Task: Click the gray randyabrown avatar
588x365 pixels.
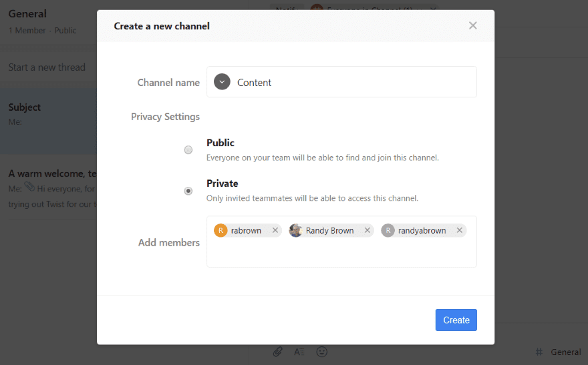Action: [388, 230]
